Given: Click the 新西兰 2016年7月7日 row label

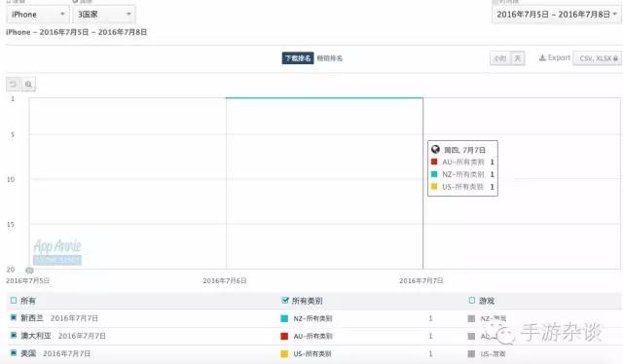Looking at the screenshot, I should click(x=59, y=318).
